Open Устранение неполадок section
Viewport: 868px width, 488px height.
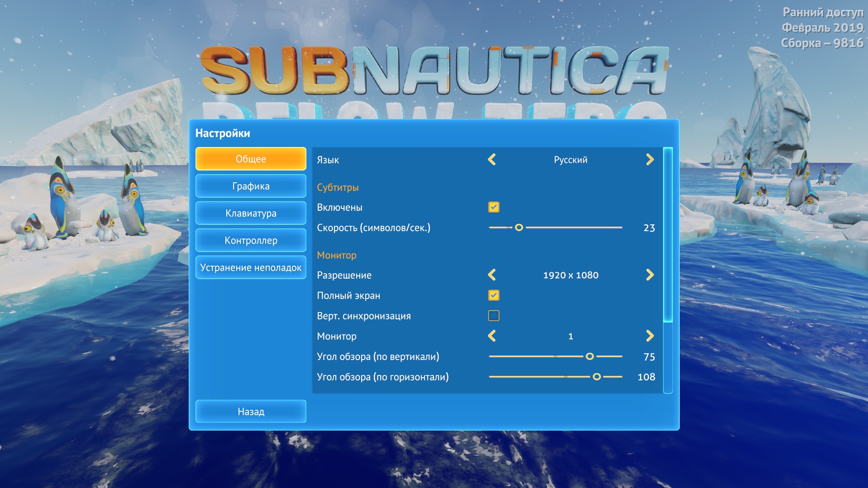point(251,267)
